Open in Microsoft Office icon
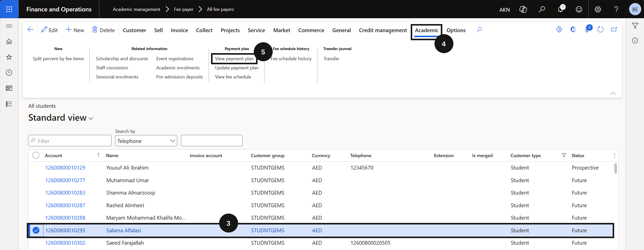Image resolution: width=644 pixels, height=250 pixels. 573,30
